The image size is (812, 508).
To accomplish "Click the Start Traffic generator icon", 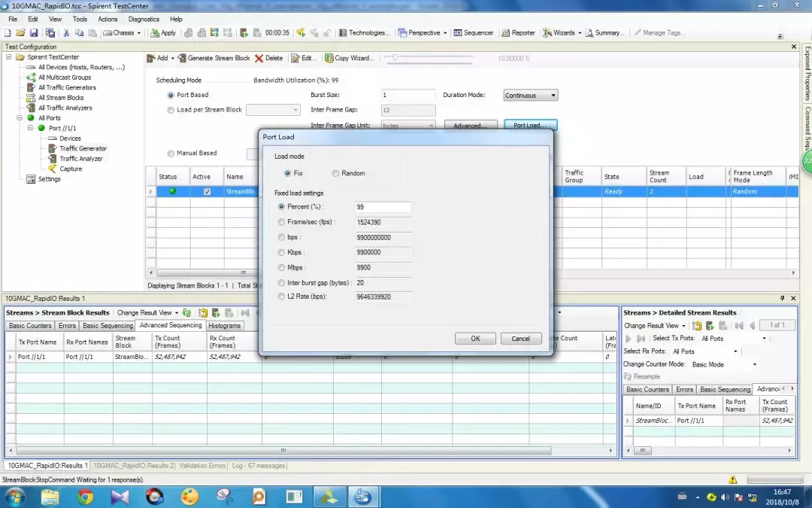I will [244, 32].
